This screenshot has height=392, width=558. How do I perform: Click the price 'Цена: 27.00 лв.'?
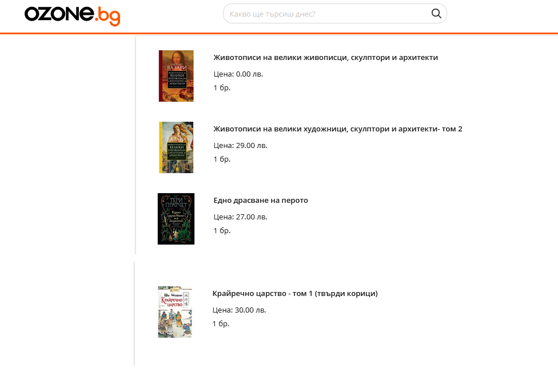240,217
